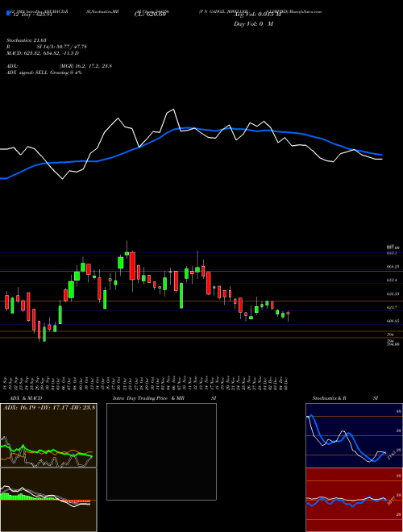Click the ADX (MGR) 16.2, 17.2, 23.8 line
The height and width of the screenshot is (532, 403).
point(59,66)
